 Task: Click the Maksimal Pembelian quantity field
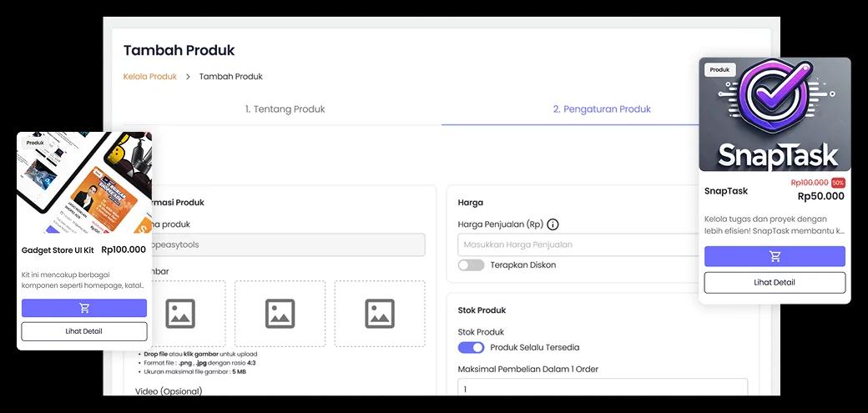[602, 389]
